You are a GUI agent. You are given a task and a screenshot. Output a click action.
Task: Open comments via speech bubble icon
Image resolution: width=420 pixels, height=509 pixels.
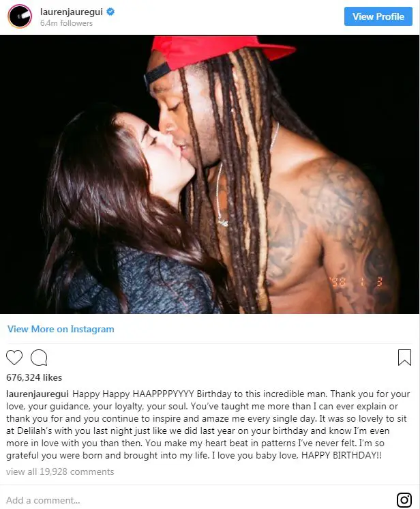click(x=39, y=358)
